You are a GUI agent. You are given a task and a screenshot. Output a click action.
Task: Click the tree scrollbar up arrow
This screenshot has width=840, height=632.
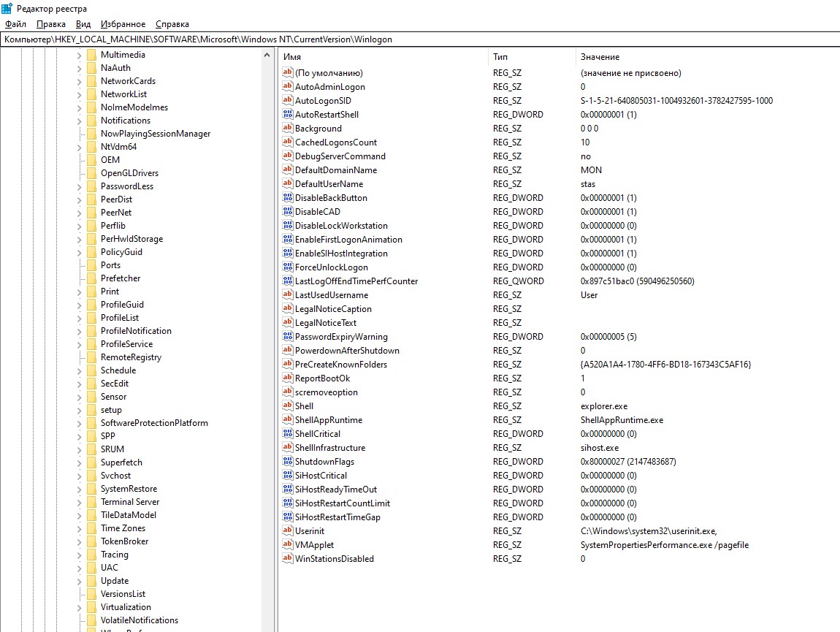[267, 56]
